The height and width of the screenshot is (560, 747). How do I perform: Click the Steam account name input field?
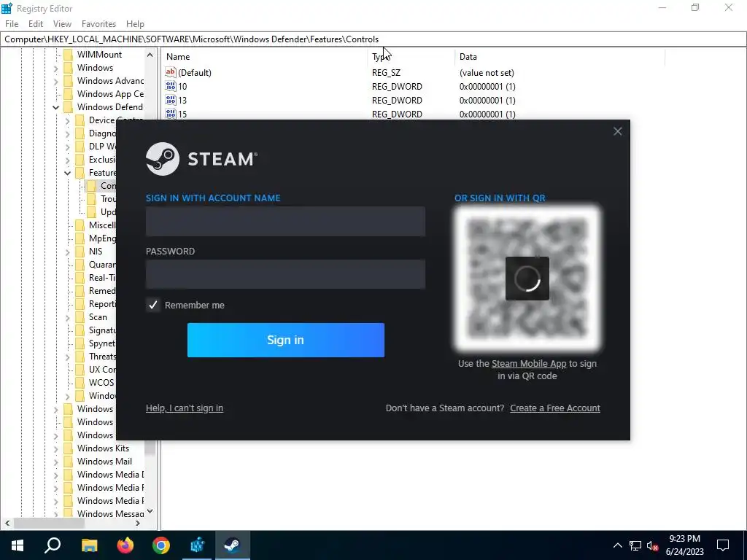click(285, 221)
